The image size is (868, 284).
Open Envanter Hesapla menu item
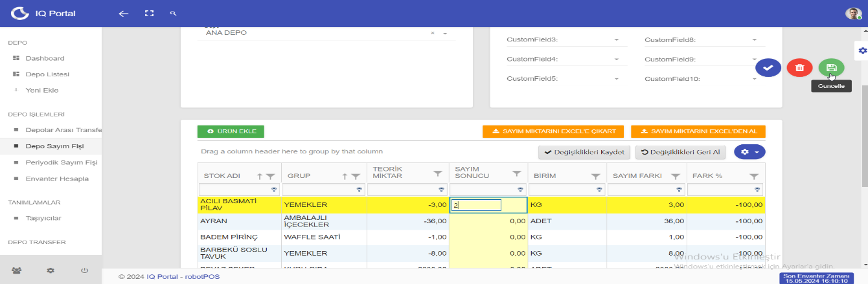point(57,179)
